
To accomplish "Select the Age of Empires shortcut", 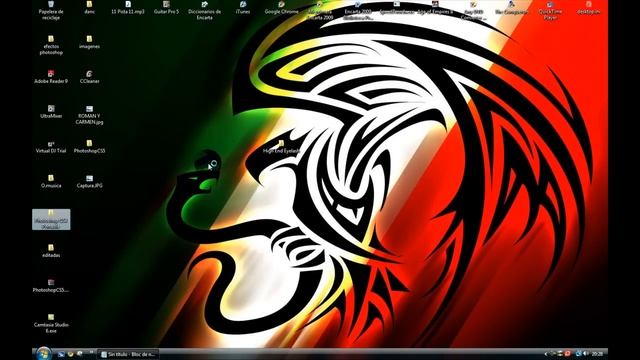I will pyautogui.click(x=435, y=8).
